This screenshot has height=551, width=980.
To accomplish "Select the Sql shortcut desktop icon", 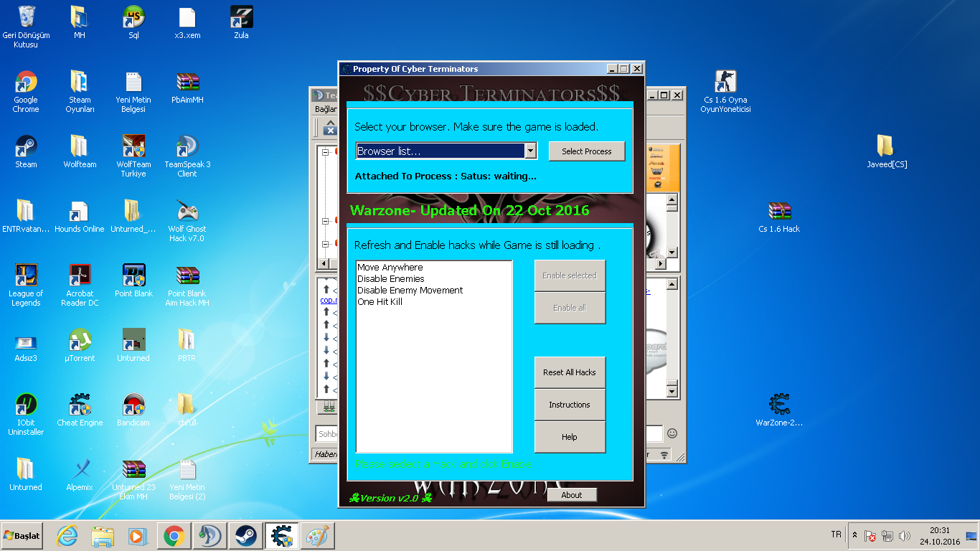I will (133, 22).
